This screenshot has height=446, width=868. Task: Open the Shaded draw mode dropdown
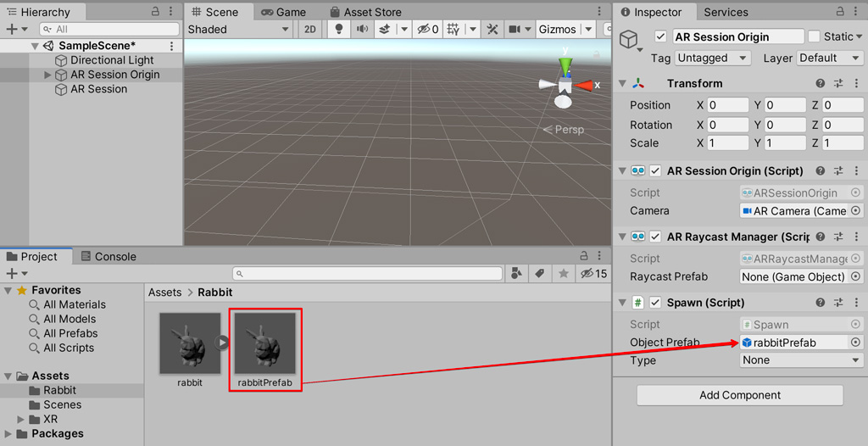click(x=239, y=30)
